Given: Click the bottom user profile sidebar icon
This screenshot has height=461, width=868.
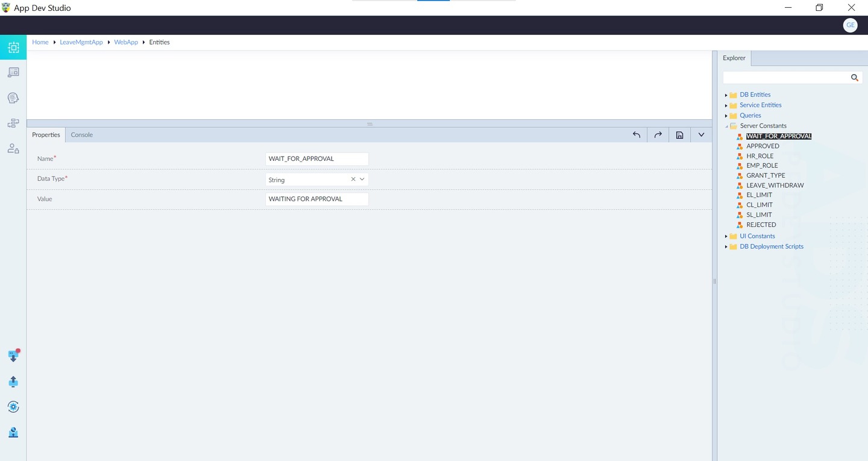Looking at the screenshot, I should [13, 432].
